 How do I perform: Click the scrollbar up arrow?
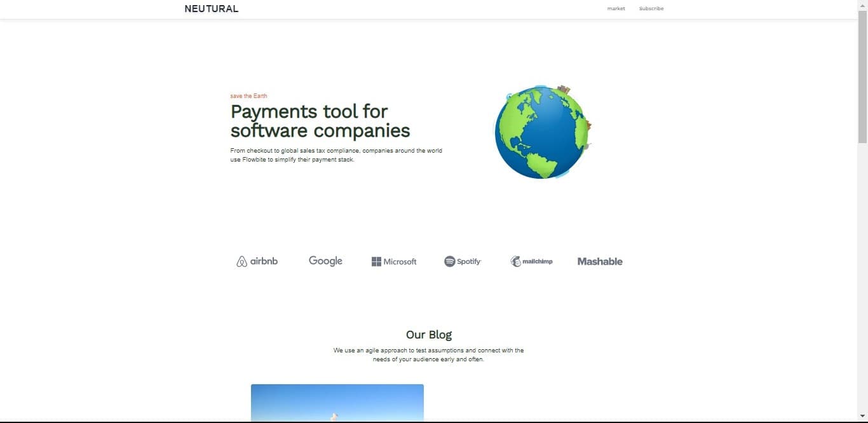pos(862,4)
